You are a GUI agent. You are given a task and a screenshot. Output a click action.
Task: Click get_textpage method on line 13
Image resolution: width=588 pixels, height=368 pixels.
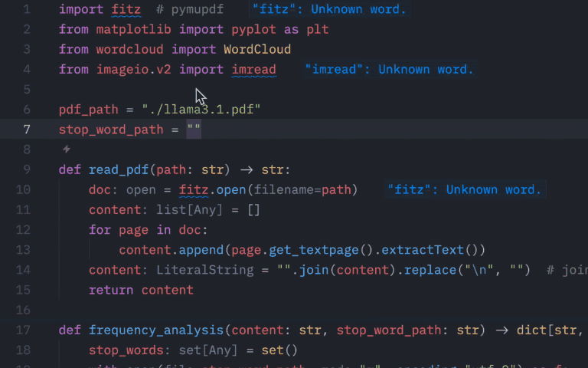coord(314,250)
